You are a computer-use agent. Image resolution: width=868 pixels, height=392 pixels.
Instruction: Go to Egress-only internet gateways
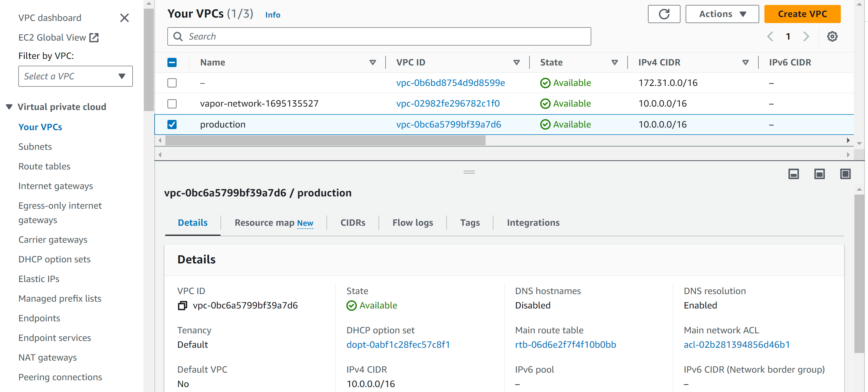coord(60,213)
